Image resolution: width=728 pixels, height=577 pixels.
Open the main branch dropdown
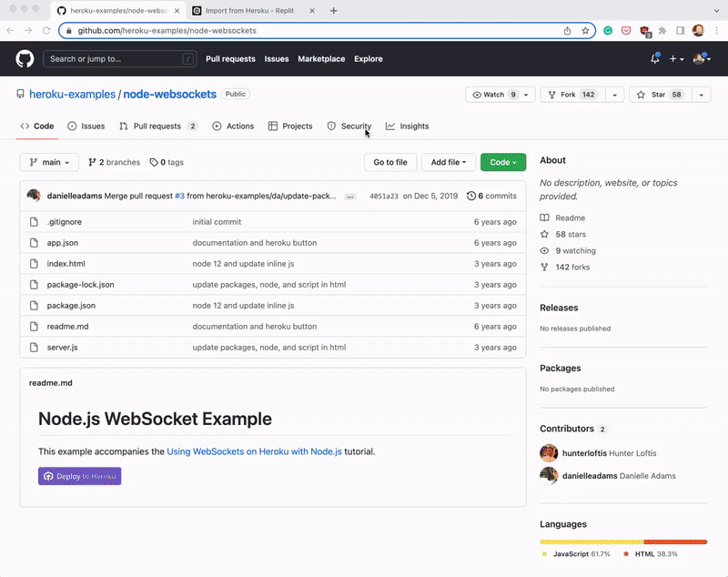[49, 162]
